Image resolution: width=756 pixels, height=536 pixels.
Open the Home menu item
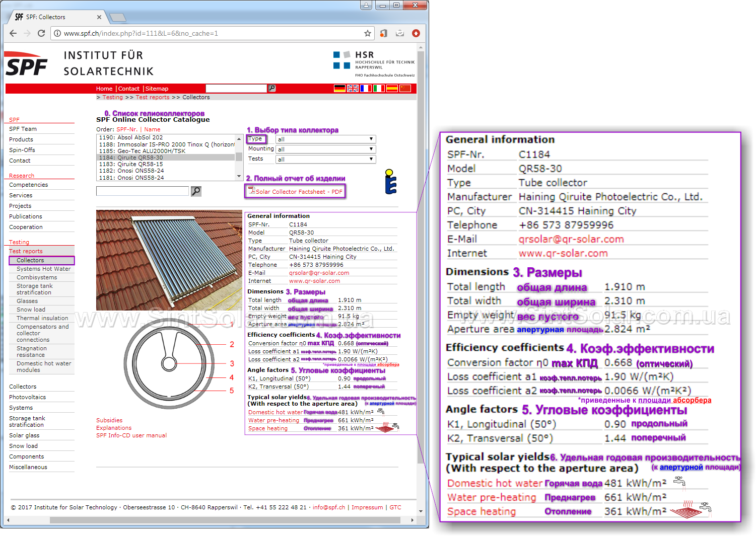104,89
